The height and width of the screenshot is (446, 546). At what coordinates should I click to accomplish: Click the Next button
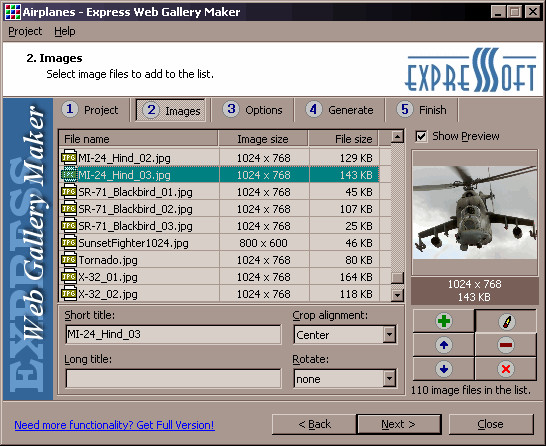coord(399,424)
